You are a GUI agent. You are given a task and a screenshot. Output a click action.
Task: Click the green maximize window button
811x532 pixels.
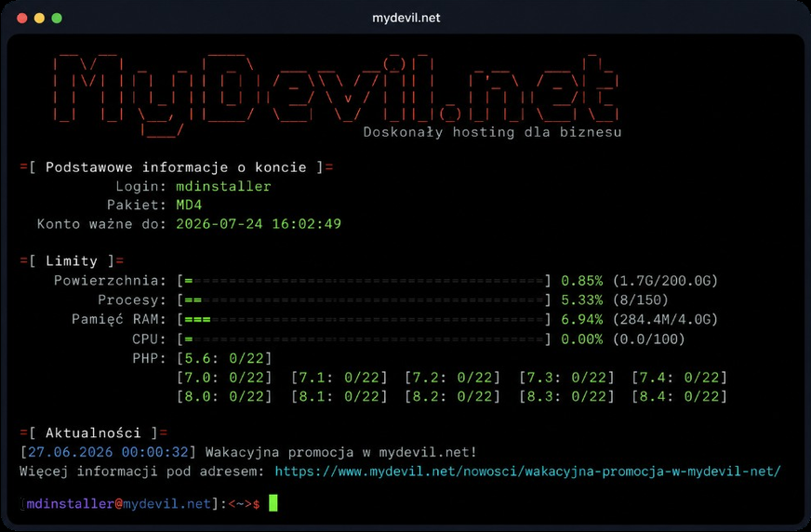57,18
